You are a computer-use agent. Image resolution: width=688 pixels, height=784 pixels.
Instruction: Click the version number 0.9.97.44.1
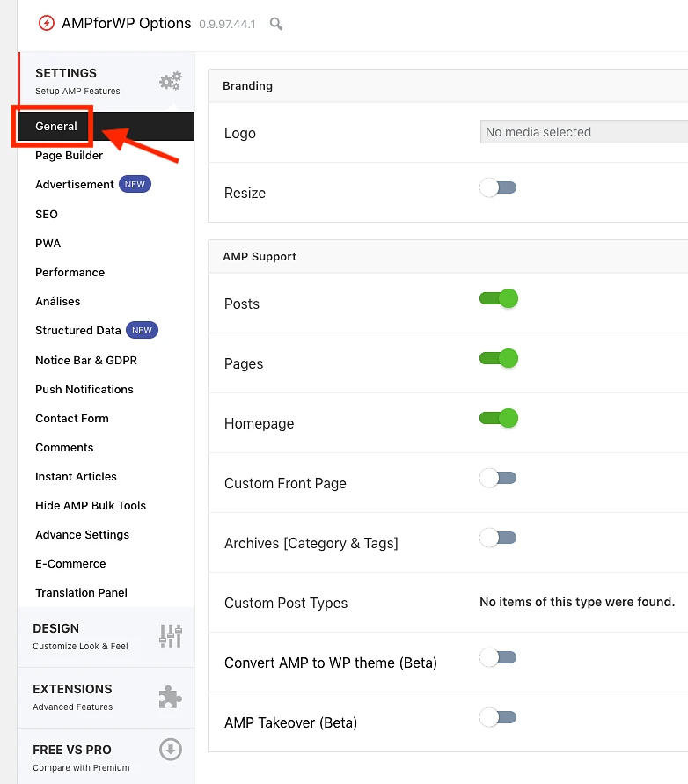point(227,25)
